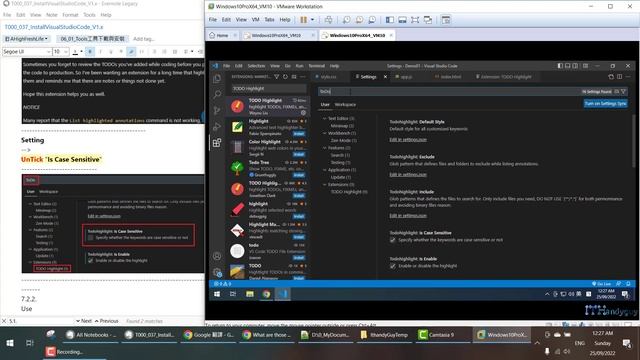Open Camtasia 9 from the host taskbar
The image size is (640, 360).
pyautogui.click(x=441, y=335)
